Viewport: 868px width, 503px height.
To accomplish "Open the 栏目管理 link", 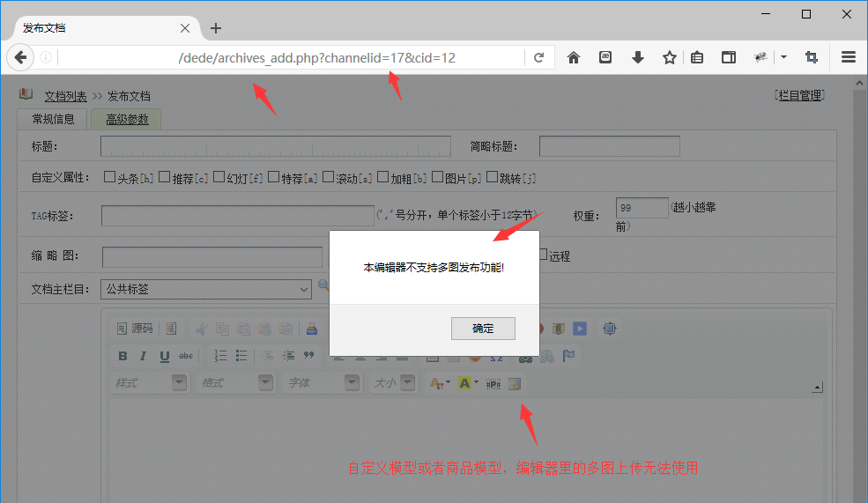I will click(x=799, y=95).
